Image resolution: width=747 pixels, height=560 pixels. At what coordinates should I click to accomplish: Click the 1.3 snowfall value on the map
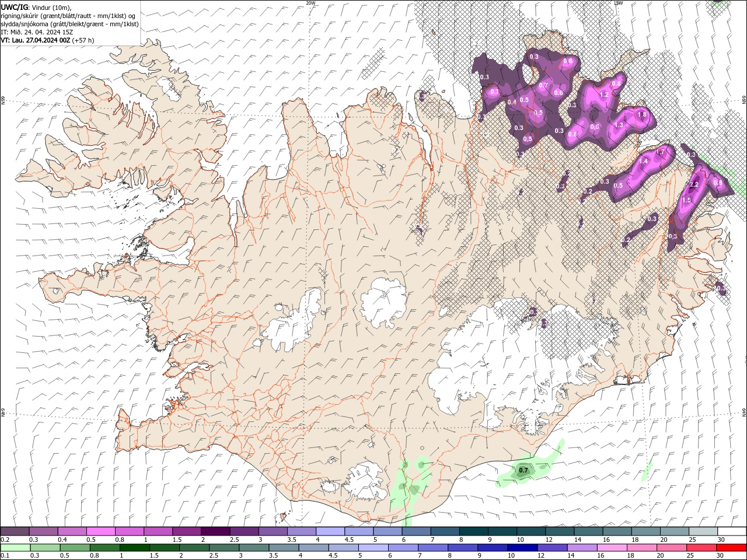(x=619, y=125)
